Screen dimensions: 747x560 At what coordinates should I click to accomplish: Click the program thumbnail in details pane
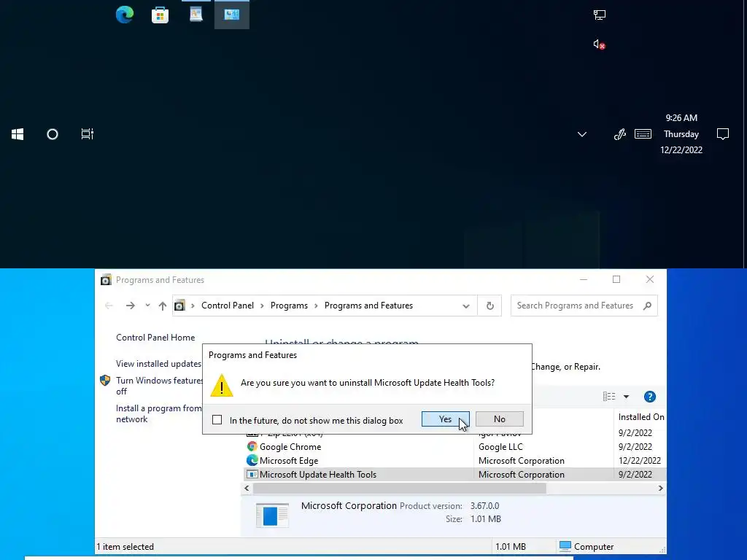272,516
